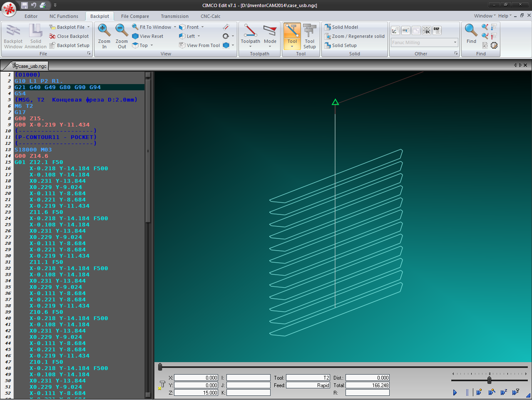Expand the Left view dropdown arrow
Screen dimensions: 532x400
(x=199, y=36)
